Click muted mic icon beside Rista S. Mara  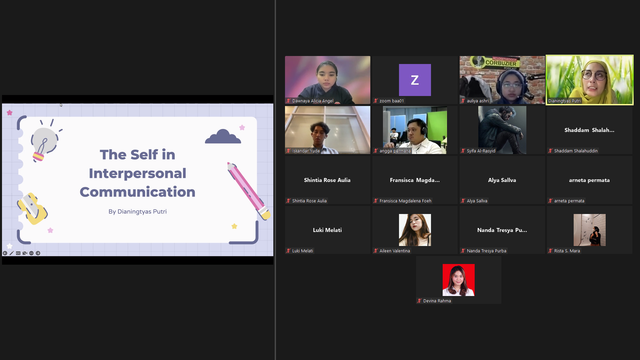(x=550, y=251)
